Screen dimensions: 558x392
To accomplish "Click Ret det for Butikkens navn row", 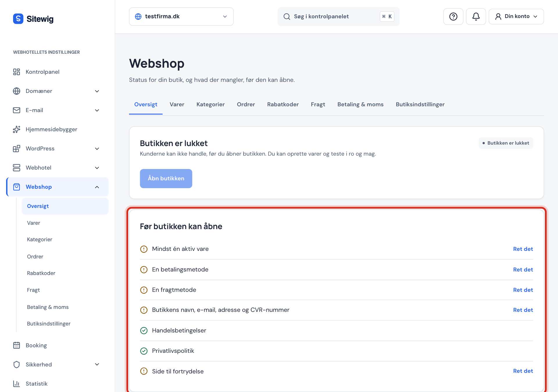I will click(x=523, y=310).
